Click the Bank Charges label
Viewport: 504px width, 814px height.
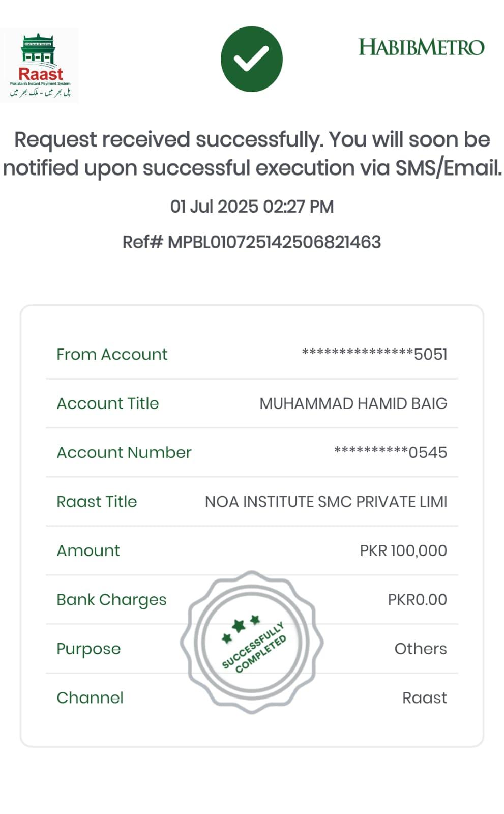point(111,600)
